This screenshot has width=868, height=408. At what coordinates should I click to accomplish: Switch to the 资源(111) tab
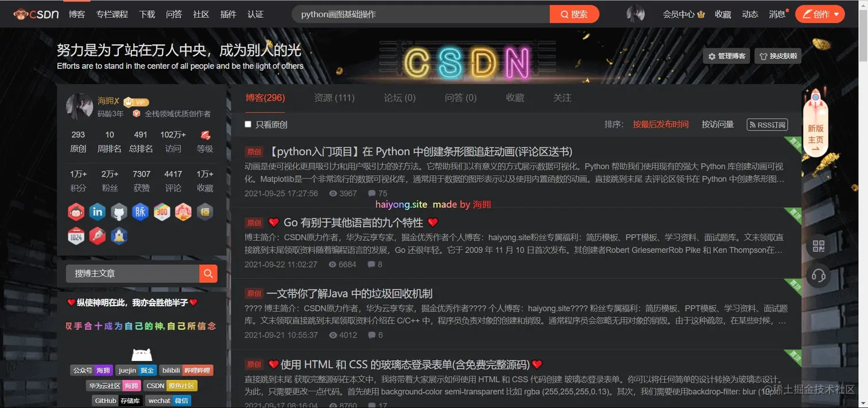pos(335,98)
